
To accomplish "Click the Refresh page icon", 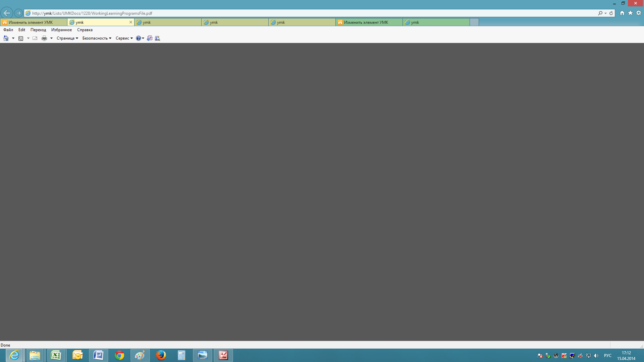I will (x=611, y=13).
